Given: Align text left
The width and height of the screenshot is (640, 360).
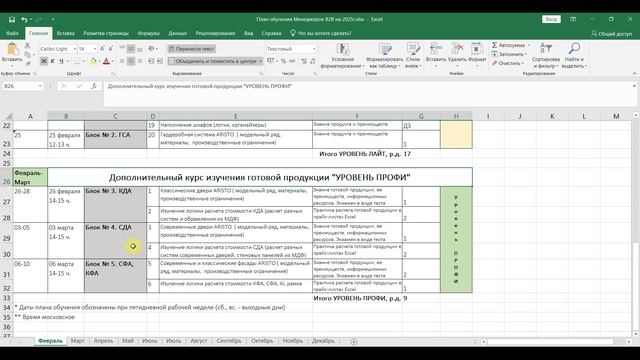Looking at the screenshot, I should 122,61.
